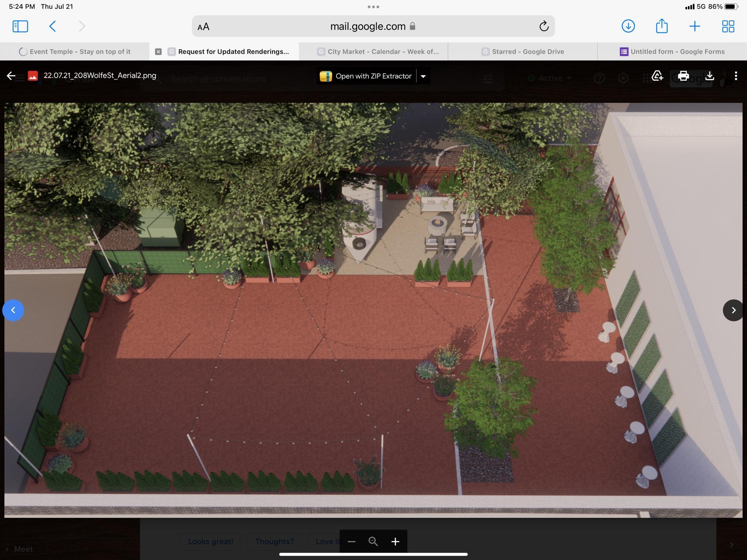Image resolution: width=747 pixels, height=560 pixels.
Task: Zoom out with the minus button
Action: click(x=351, y=541)
